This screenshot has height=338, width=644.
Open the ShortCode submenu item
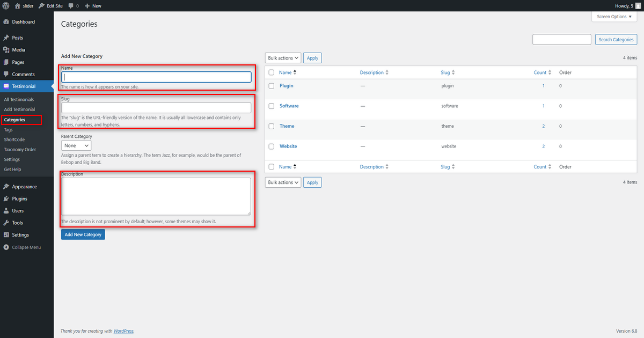[14, 139]
